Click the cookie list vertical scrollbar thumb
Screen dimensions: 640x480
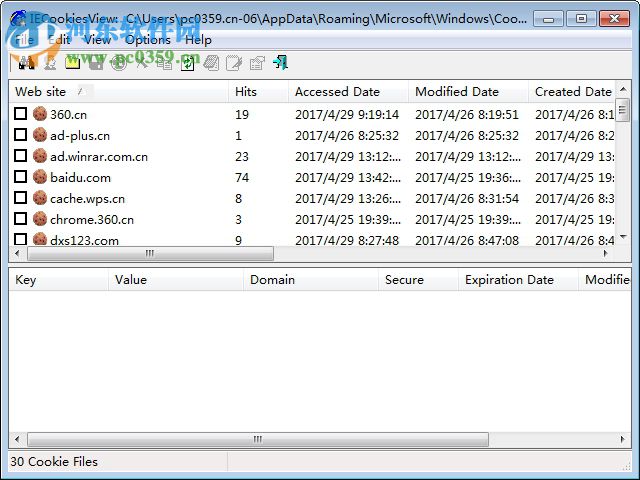(623, 110)
